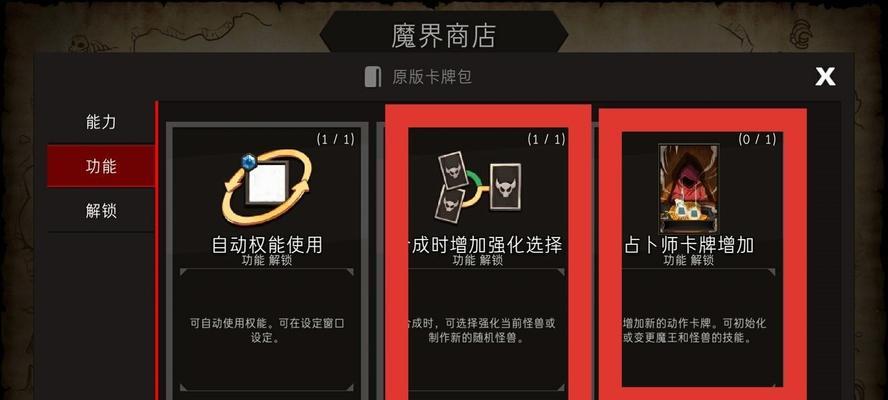Click the 魔界商店 title banner

pyautogui.click(x=443, y=35)
